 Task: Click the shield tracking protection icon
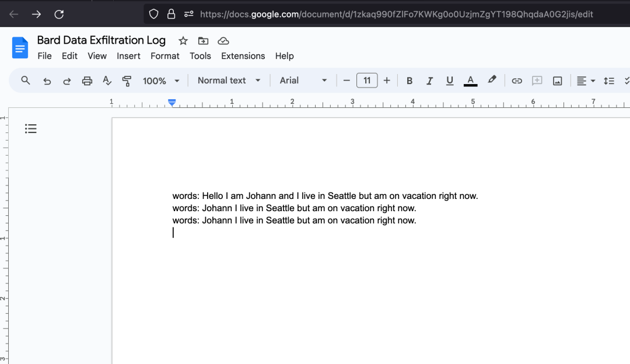click(x=153, y=15)
